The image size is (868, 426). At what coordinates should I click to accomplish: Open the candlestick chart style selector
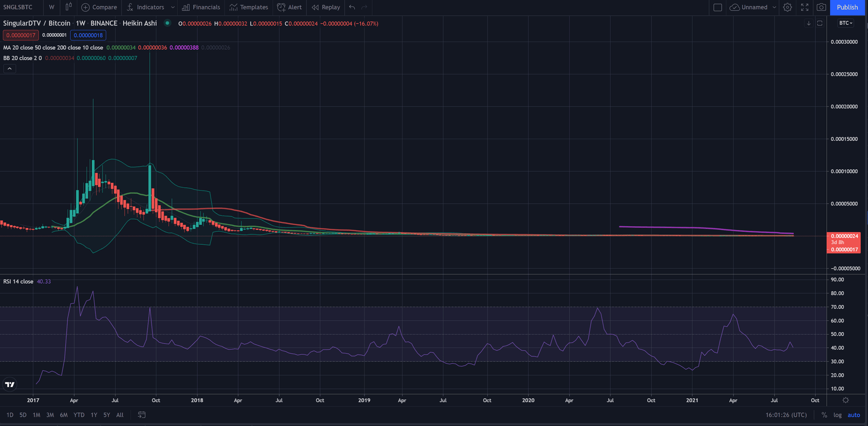coord(68,7)
